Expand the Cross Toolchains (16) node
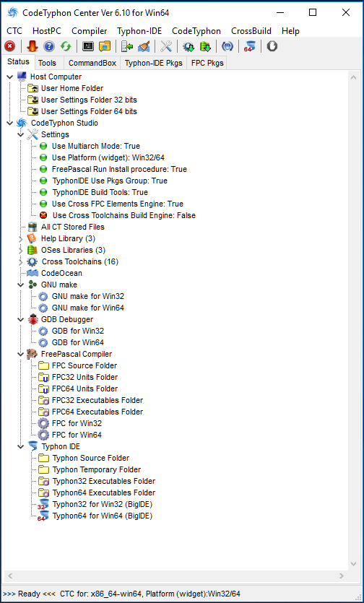Image resolution: width=364 pixels, height=603 pixels. [21, 261]
